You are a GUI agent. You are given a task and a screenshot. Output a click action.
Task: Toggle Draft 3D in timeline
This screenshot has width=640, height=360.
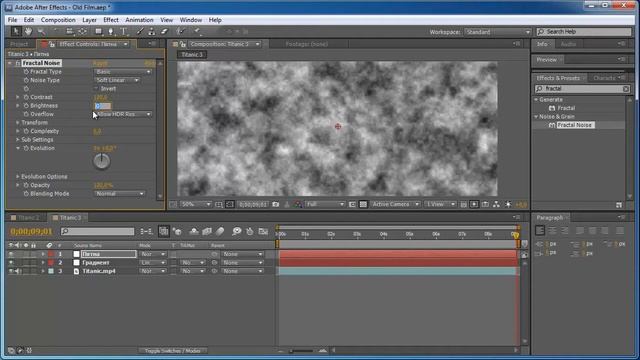point(177,231)
